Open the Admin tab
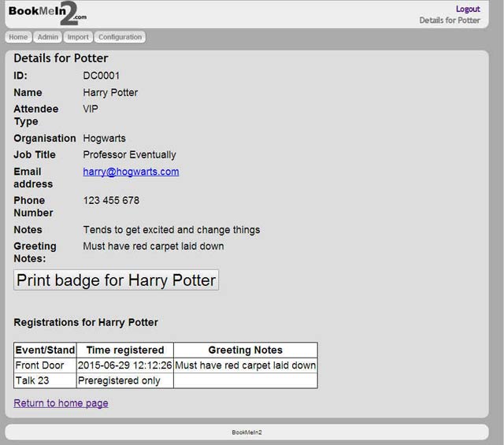 pyautogui.click(x=48, y=37)
